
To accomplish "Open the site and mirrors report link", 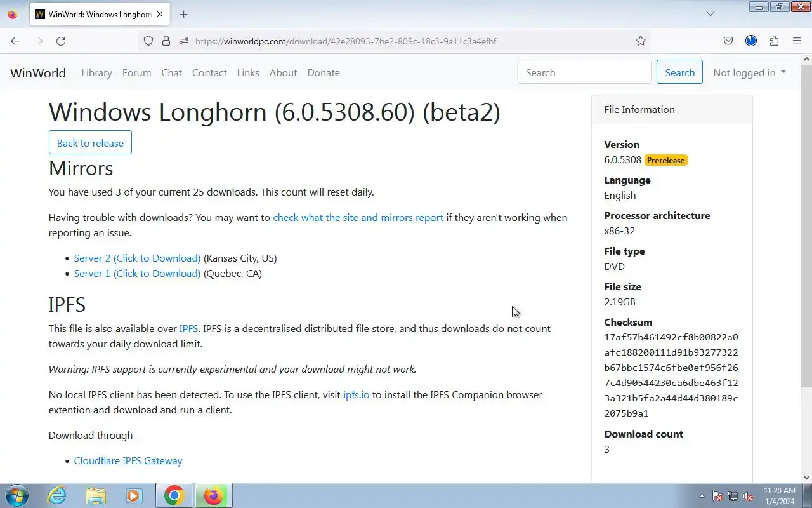I will [x=358, y=217].
